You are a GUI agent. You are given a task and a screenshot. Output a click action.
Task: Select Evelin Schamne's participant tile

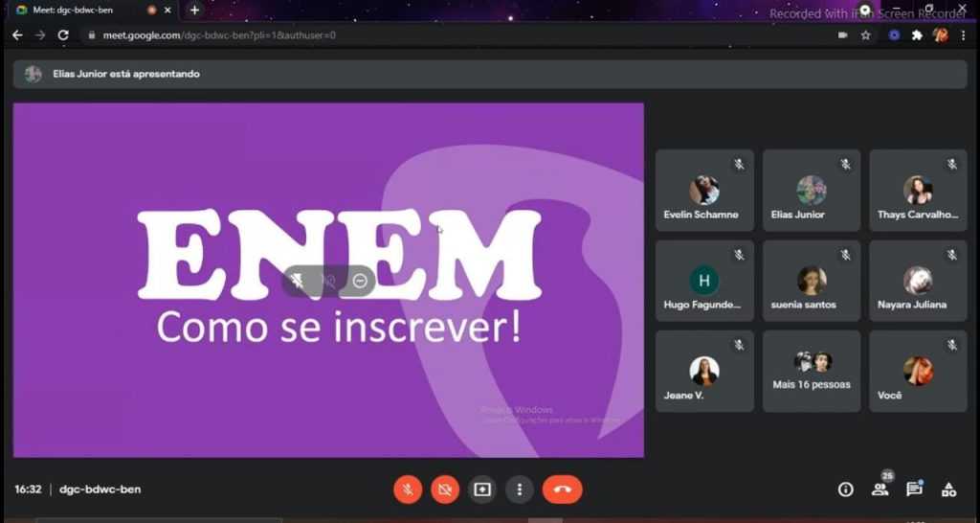point(704,191)
